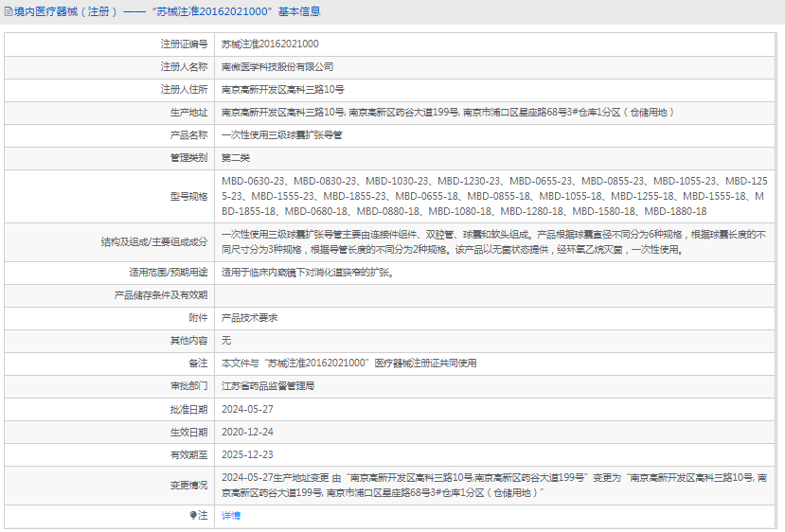The width and height of the screenshot is (785, 532).
Task: Click the 有效期至 label
Action: pyautogui.click(x=188, y=455)
